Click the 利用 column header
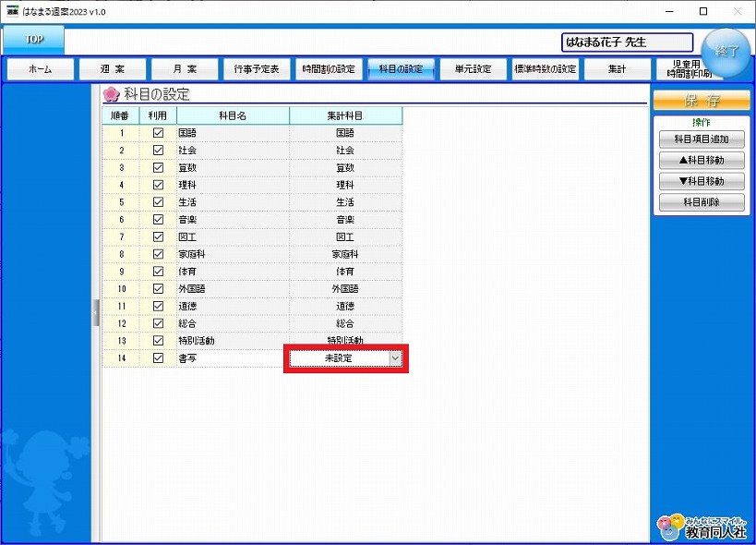The width and height of the screenshot is (756, 545). (158, 115)
